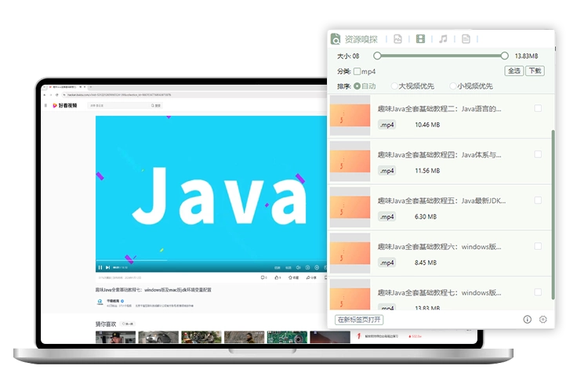Click the browser back arrow
The height and width of the screenshot is (391, 588).
pyautogui.click(x=45, y=95)
